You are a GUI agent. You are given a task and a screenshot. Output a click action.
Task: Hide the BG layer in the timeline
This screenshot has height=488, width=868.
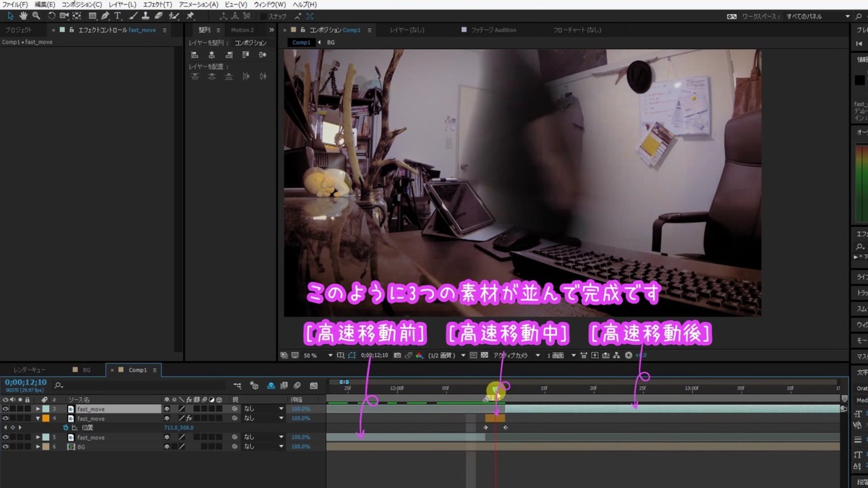click(x=6, y=446)
